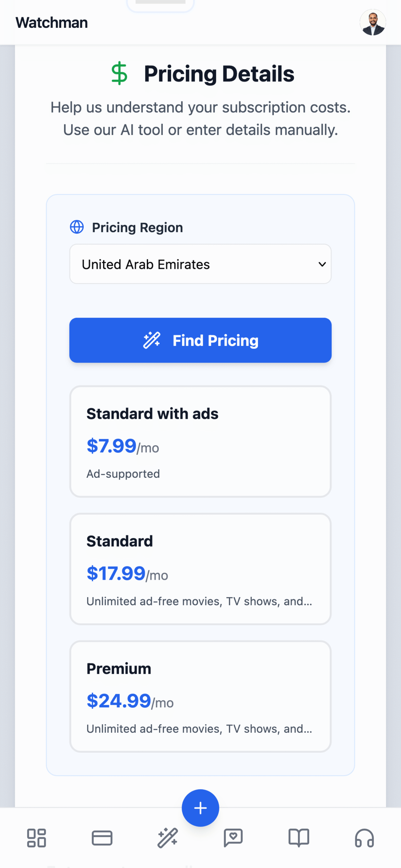Click the Premium plan description text
This screenshot has height=868, width=401.
point(199,729)
